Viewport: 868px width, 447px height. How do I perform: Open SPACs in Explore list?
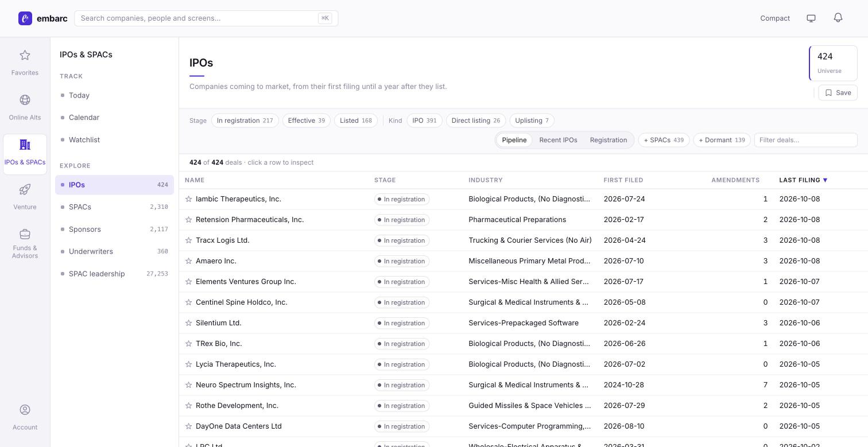[x=114, y=207]
